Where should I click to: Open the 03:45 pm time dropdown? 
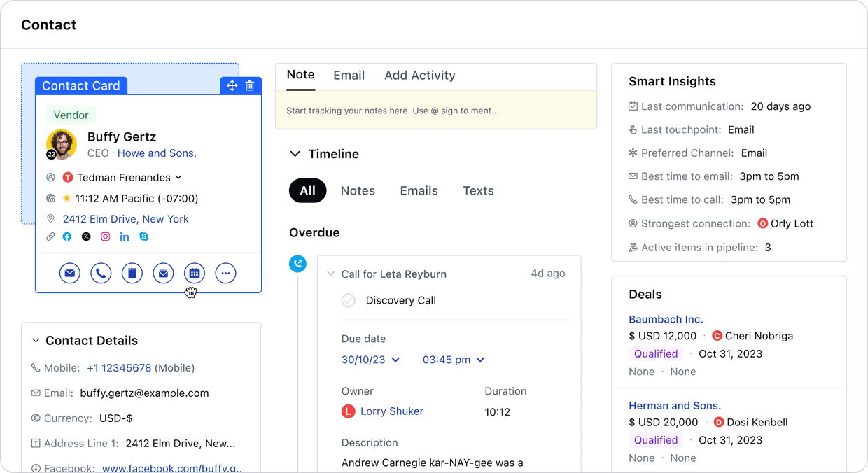click(x=454, y=360)
